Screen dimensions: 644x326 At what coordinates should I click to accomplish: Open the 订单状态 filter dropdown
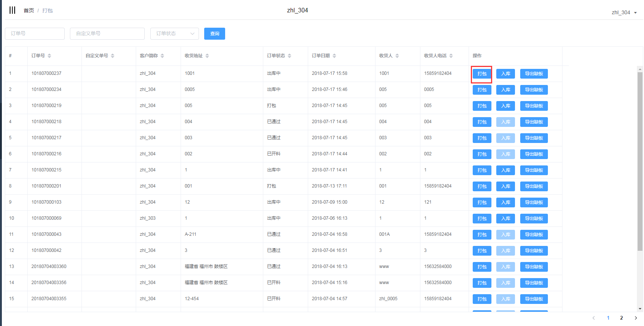click(174, 34)
